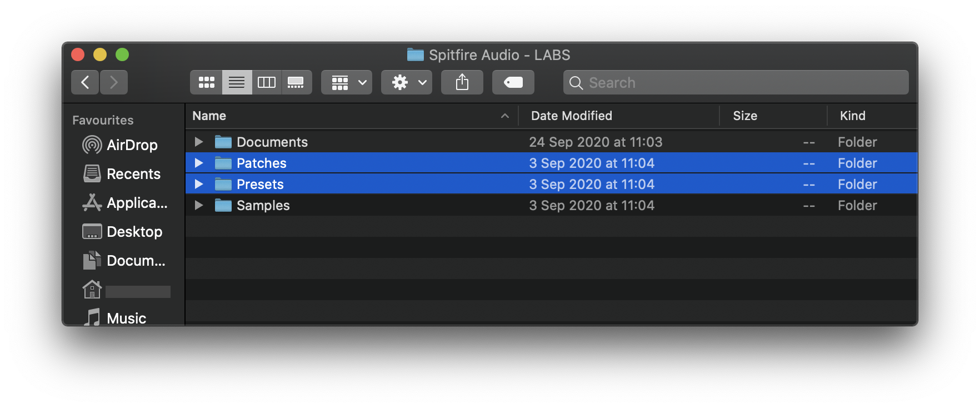Toggle sort direction arrow in Name header
Screen dimensions: 980x408
coord(505,116)
